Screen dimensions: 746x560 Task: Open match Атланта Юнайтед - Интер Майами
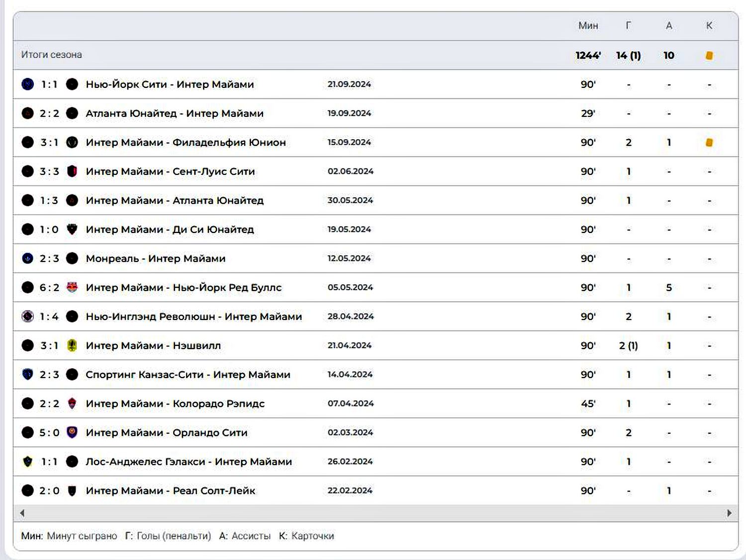tap(175, 113)
